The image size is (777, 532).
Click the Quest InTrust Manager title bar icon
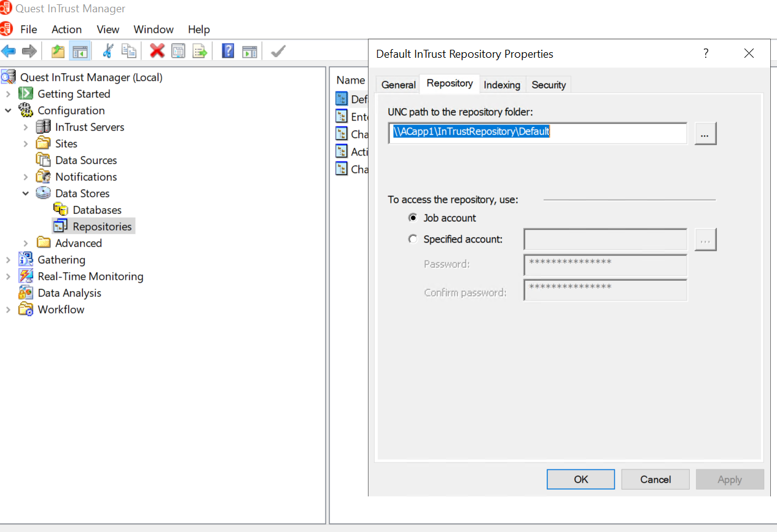(x=6, y=9)
